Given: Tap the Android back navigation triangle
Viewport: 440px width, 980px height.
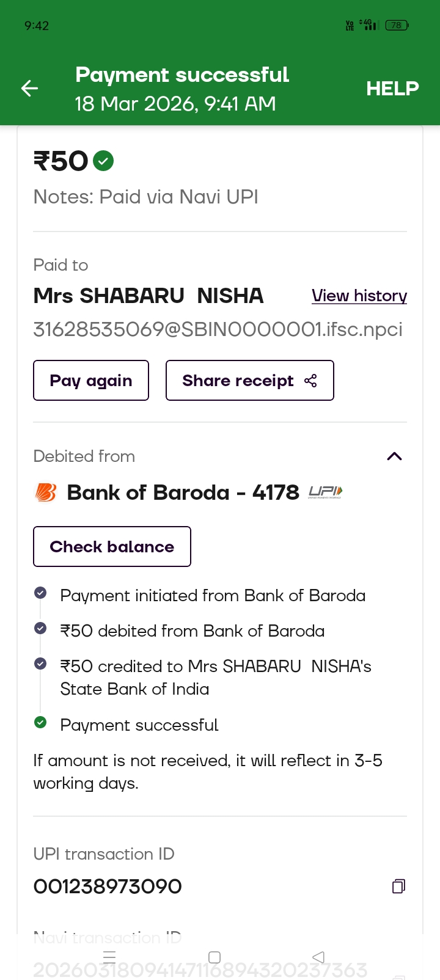Looking at the screenshot, I should 318,957.
